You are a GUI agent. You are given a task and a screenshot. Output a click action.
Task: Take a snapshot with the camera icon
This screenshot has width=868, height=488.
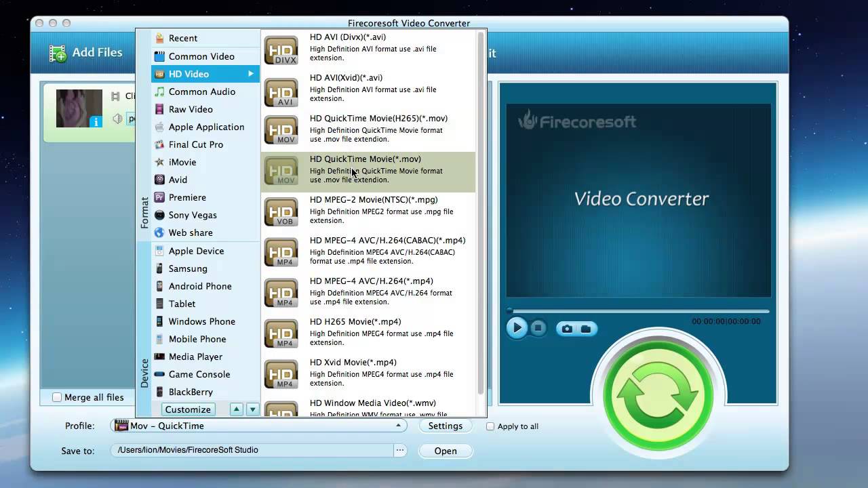click(567, 329)
